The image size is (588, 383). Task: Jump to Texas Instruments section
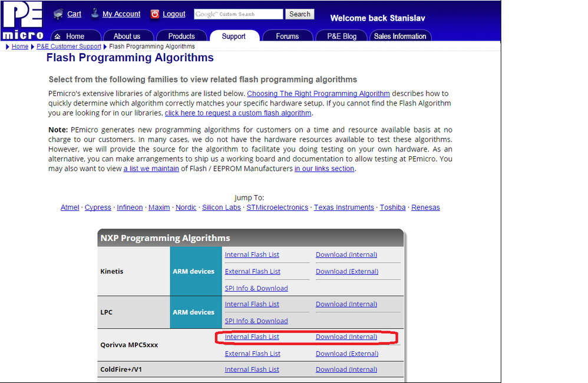344,207
